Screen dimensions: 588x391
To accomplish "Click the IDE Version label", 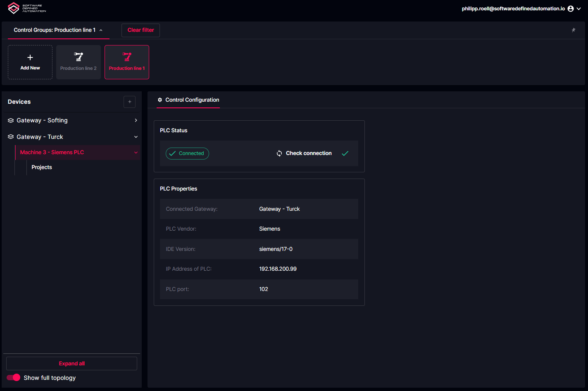I will [x=181, y=249].
